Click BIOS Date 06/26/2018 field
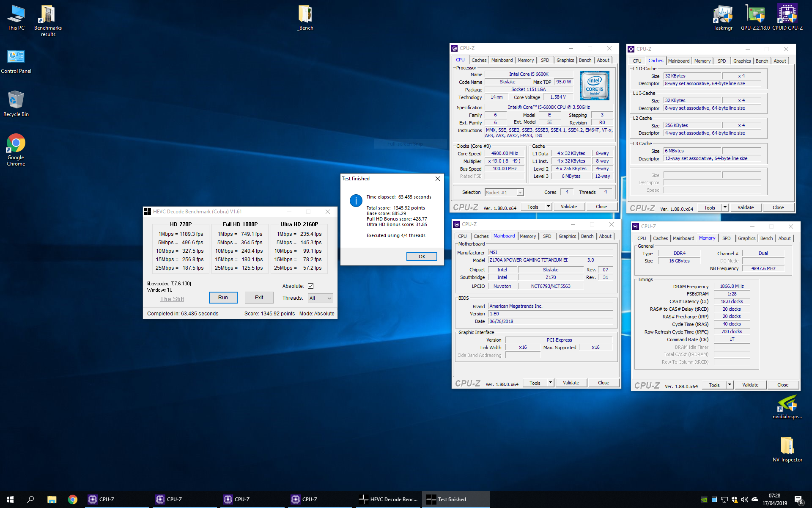Viewport: 812px width, 508px height. (x=550, y=321)
